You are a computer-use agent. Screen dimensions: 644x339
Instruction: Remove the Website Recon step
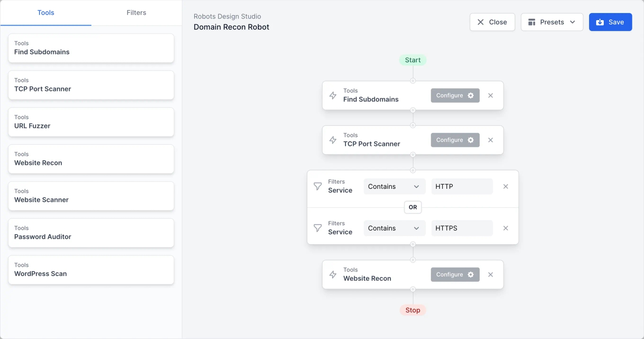[x=491, y=275]
